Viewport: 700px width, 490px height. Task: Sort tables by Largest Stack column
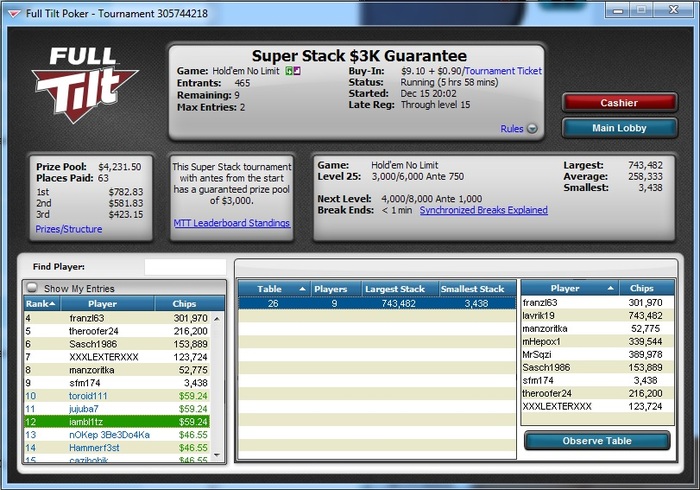(x=400, y=289)
